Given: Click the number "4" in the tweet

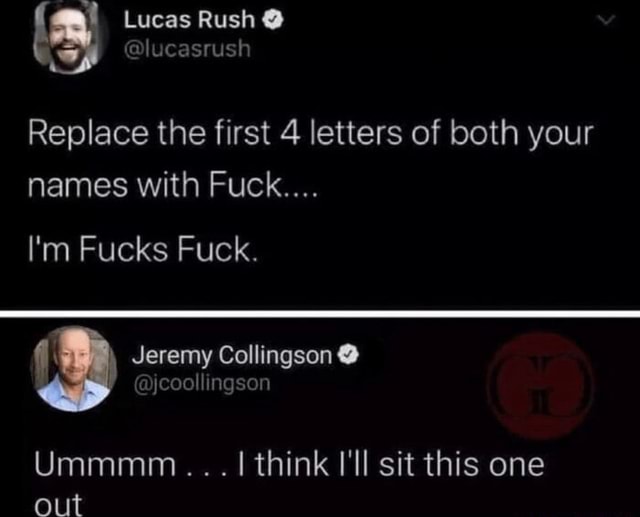Looking at the screenshot, I should click(x=291, y=133).
